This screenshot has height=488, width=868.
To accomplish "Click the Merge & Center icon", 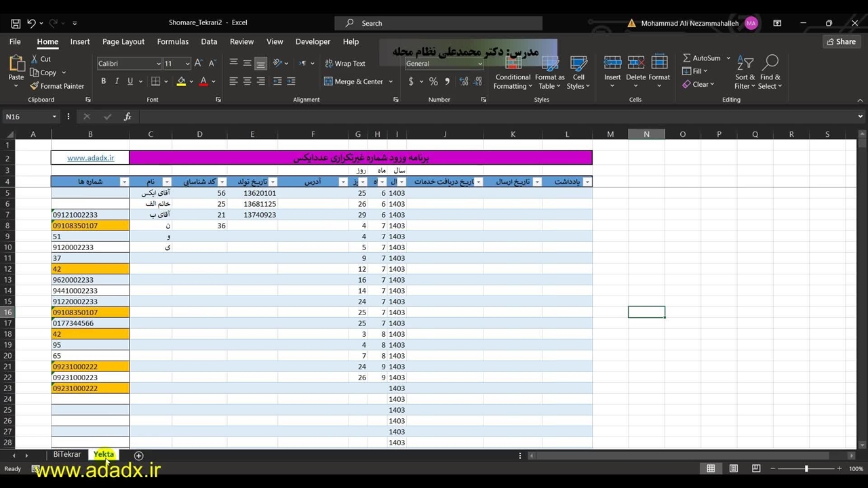I will click(x=329, y=81).
